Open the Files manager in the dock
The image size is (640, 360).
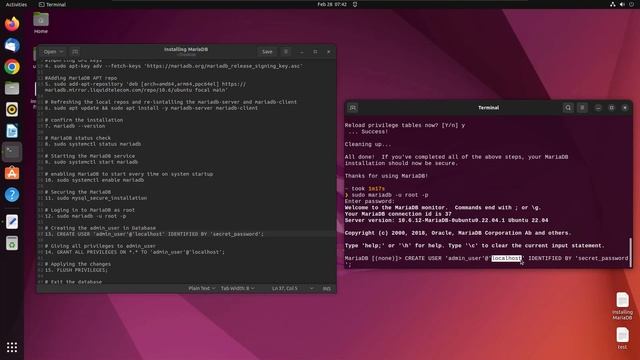click(x=12, y=88)
